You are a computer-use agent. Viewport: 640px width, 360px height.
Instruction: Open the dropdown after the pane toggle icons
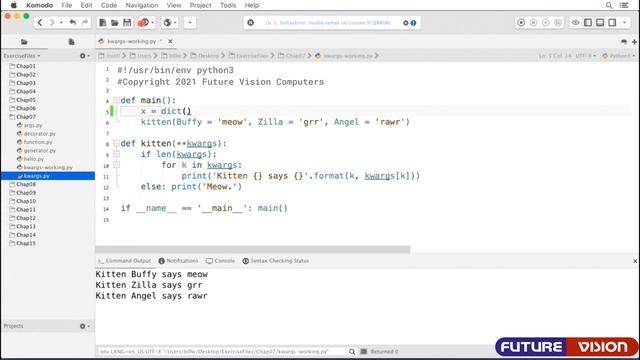(624, 22)
